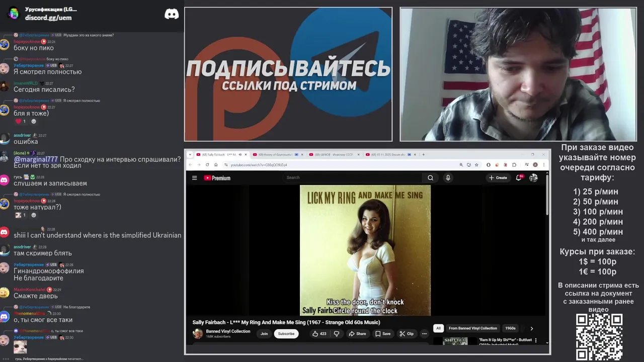Close the theory of Gaymosativity tab
This screenshot has height=362, width=644.
(303, 154)
